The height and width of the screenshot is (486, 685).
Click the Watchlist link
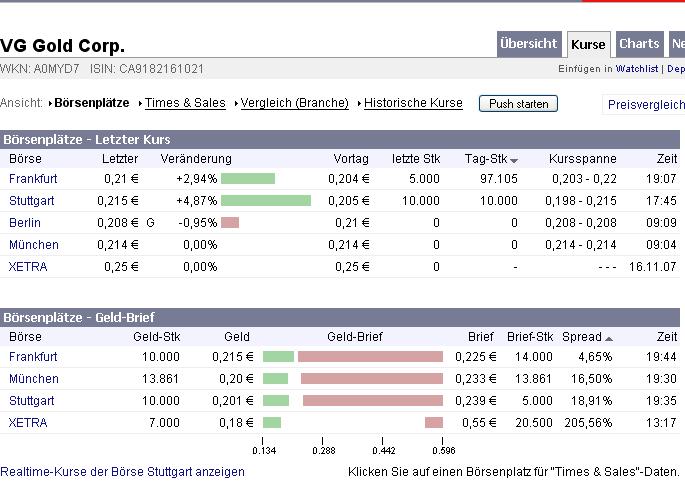point(637,69)
